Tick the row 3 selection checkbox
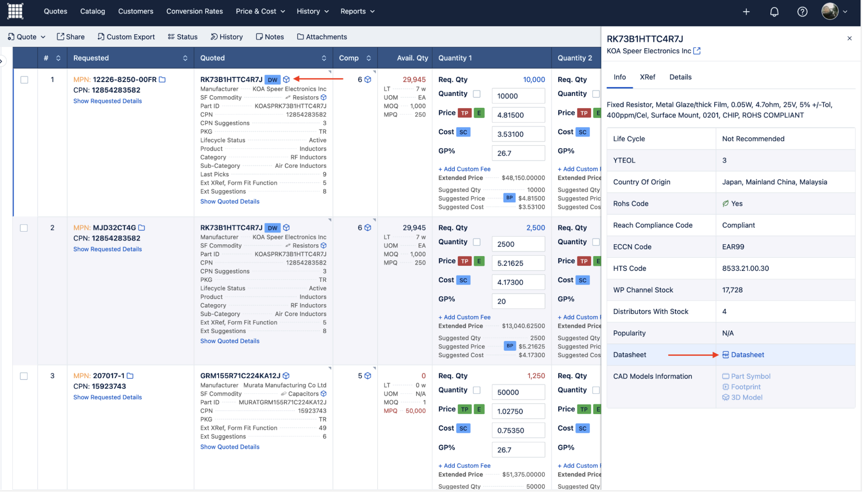The height and width of the screenshot is (495, 868). tap(24, 376)
